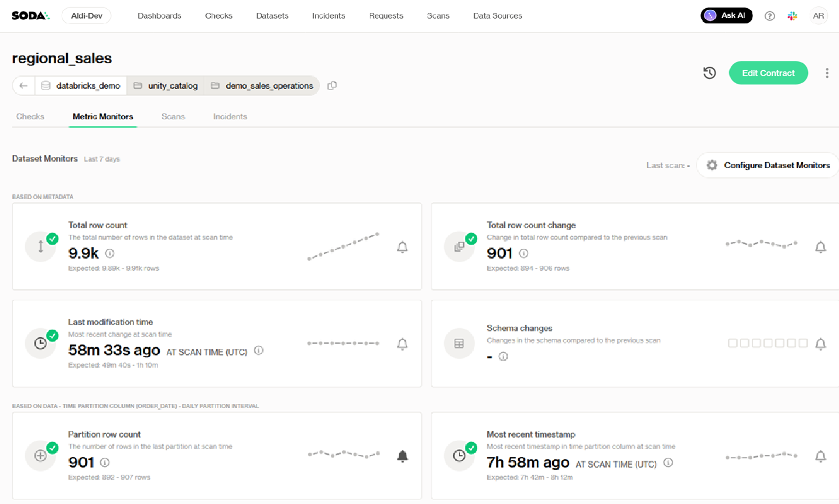This screenshot has width=839, height=504.
Task: Open the three-dot more options menu
Action: click(827, 73)
